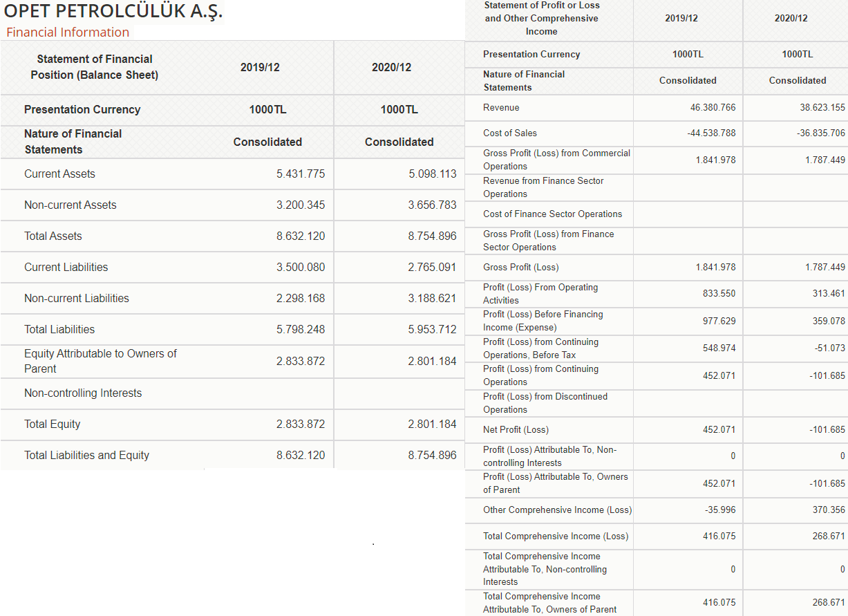Click the Total Assets row label
This screenshot has width=848, height=616.
point(53,236)
